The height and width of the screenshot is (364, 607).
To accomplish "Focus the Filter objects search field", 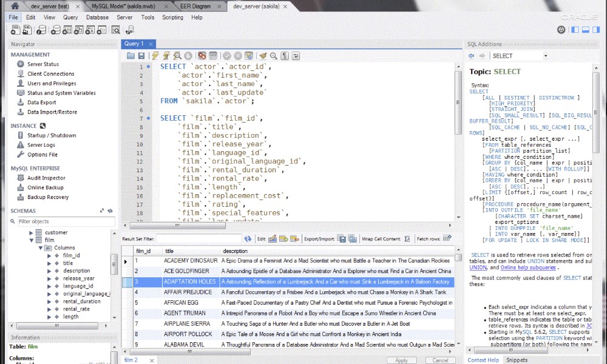I will click(66, 221).
